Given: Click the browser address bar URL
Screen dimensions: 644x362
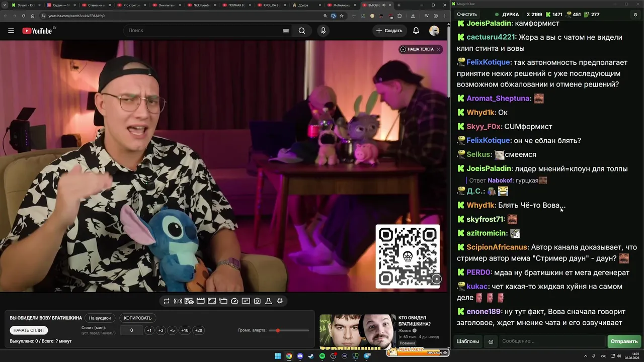Looking at the screenshot, I should tap(76, 16).
